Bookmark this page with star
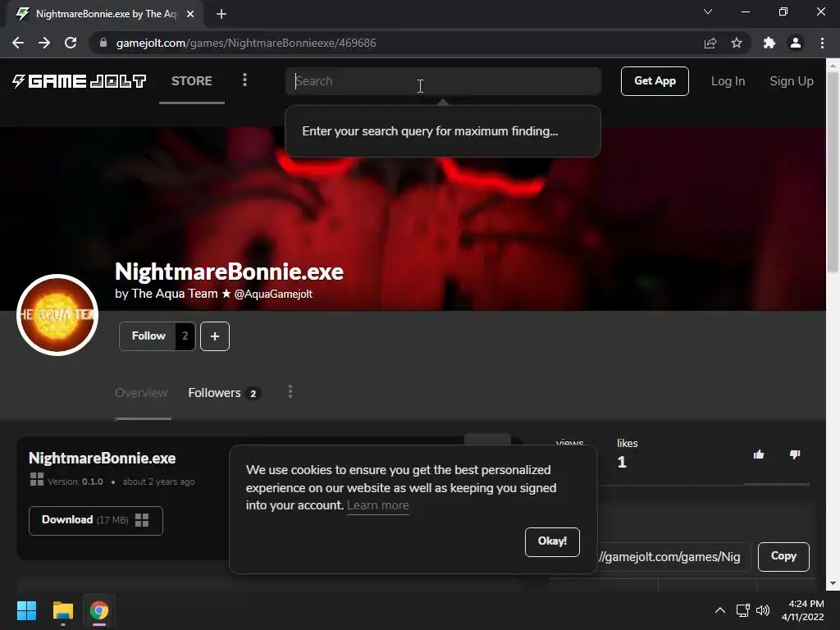 (737, 43)
